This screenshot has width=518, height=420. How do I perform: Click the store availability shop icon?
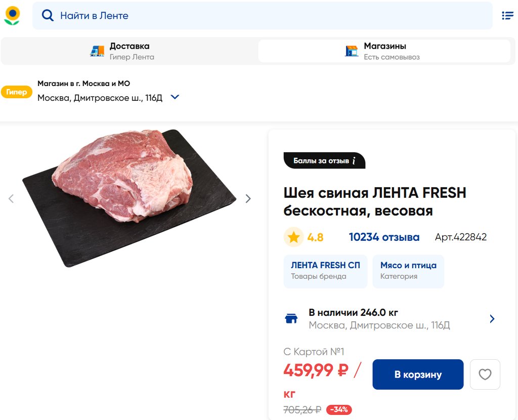[x=291, y=319]
